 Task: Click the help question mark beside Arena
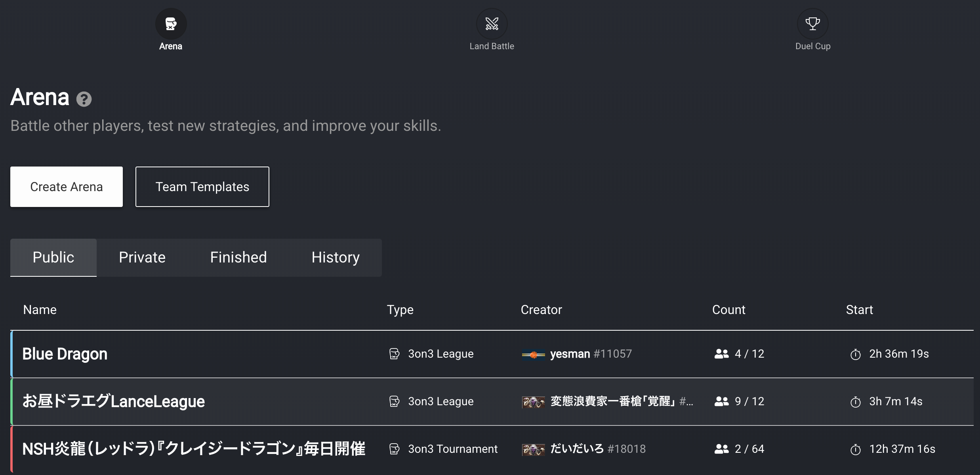(x=84, y=99)
